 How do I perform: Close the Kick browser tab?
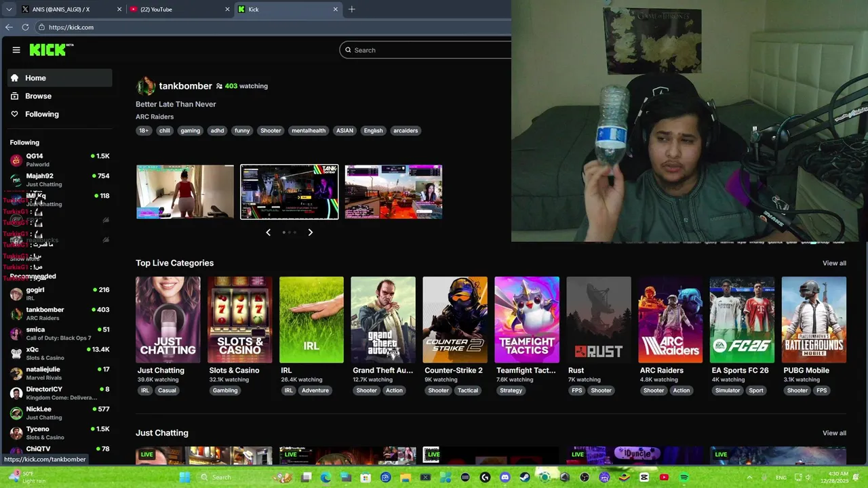(x=335, y=9)
